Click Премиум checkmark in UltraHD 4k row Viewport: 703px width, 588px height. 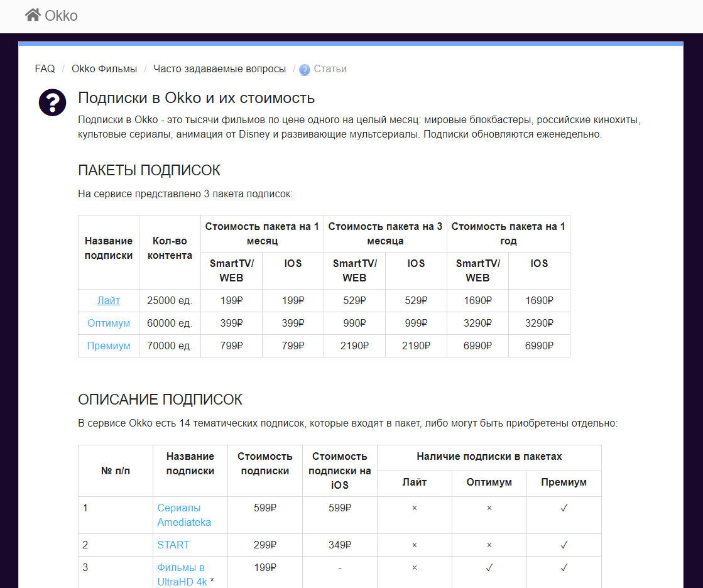(x=564, y=567)
